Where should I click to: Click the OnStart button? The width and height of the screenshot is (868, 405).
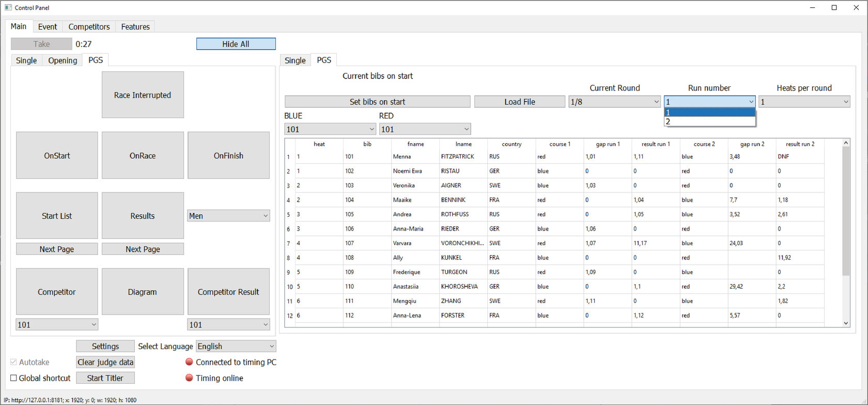(x=57, y=155)
